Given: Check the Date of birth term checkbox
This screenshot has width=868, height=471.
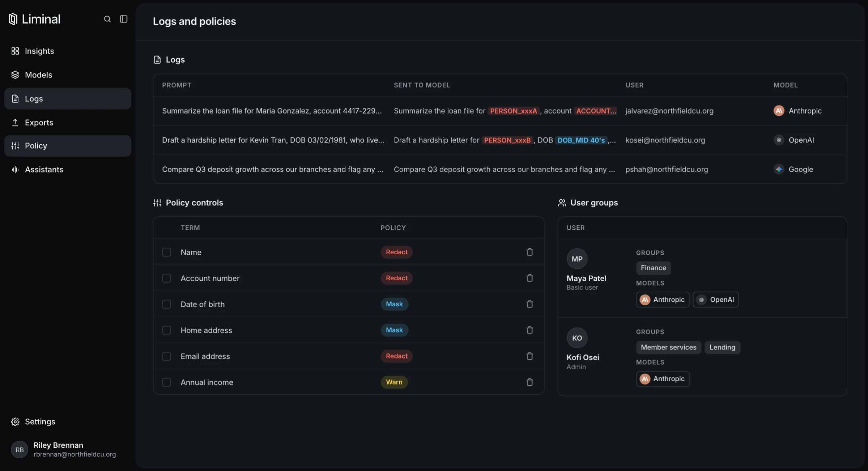Looking at the screenshot, I should [x=166, y=304].
